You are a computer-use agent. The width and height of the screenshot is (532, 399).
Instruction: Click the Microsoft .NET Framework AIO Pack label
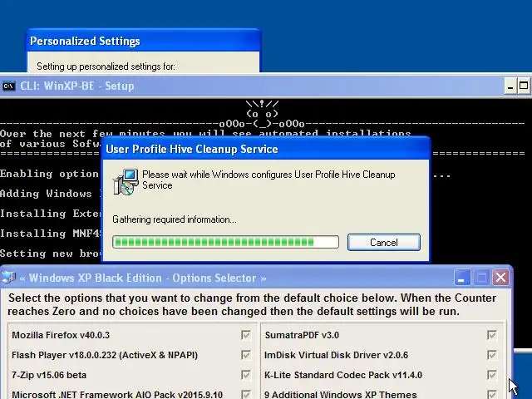(117, 395)
